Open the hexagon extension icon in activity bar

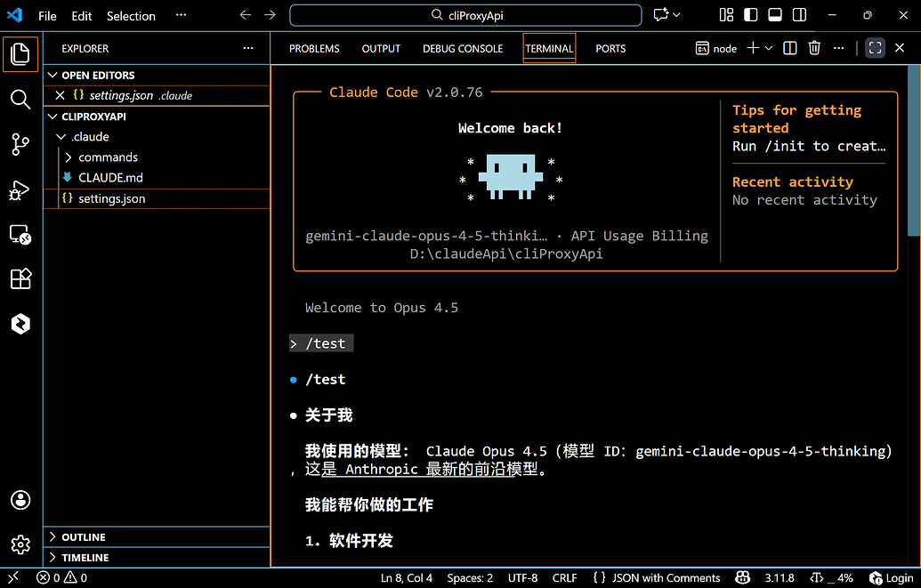pyautogui.click(x=20, y=324)
